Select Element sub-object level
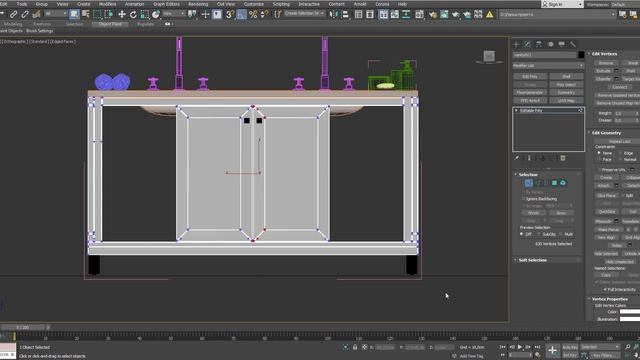This screenshot has height=360, width=640. coord(563,183)
